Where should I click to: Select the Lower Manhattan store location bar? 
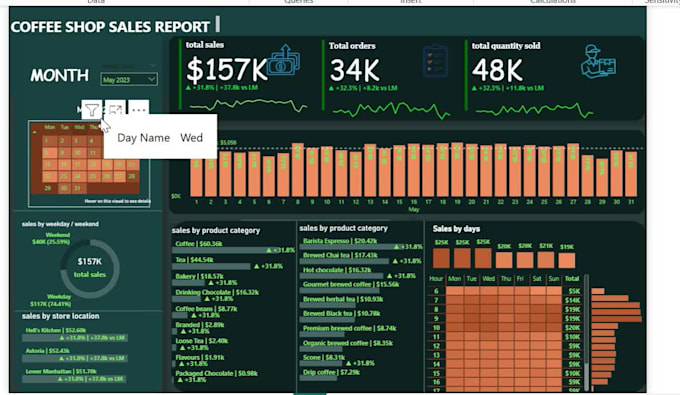[74, 379]
